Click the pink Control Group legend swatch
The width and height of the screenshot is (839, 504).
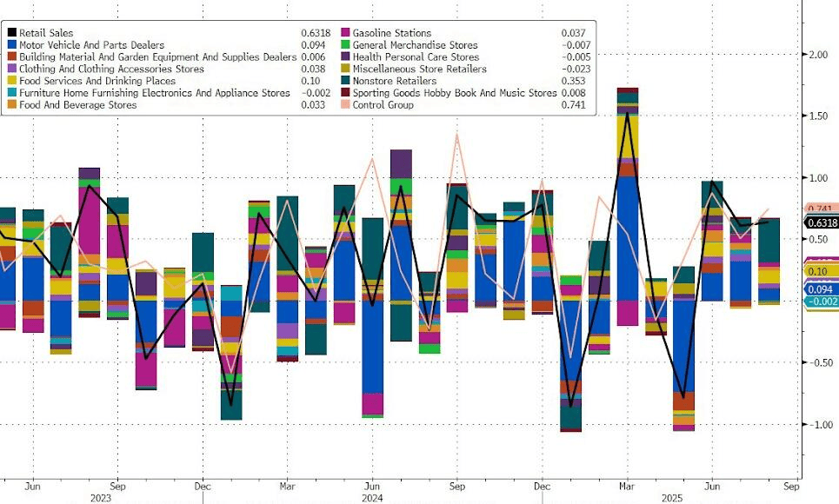347,105
